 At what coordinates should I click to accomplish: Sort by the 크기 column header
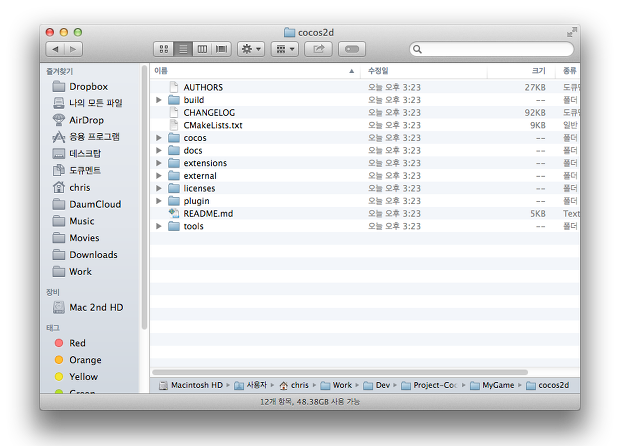(521, 71)
